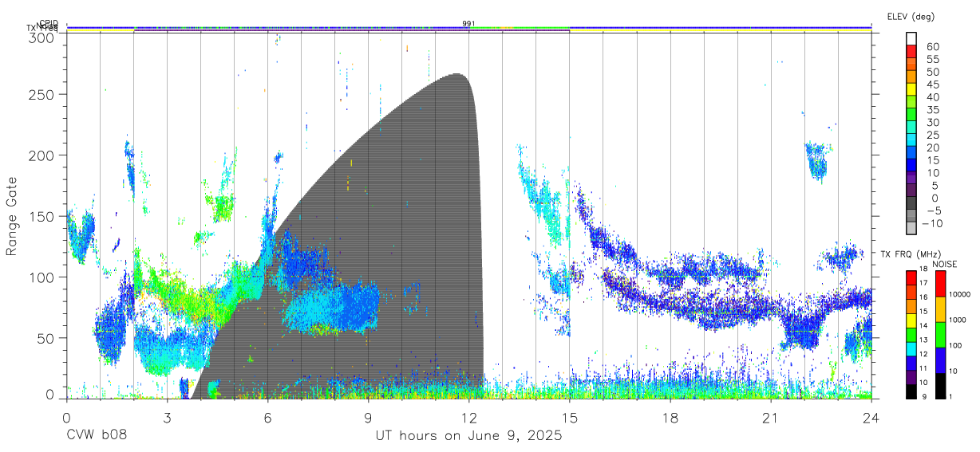This screenshot has width=980, height=452.
Task: Click the cyan echo cluster inside the gray region
Action: 331,308
